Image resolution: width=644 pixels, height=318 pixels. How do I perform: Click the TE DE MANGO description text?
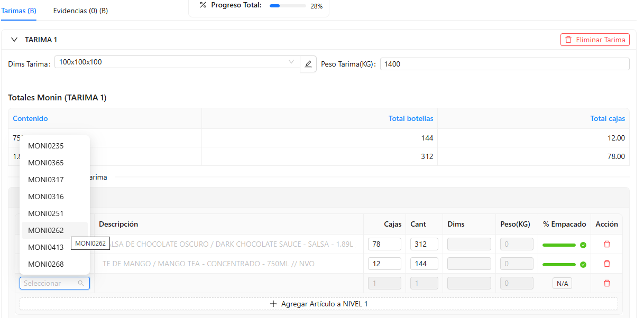208,264
